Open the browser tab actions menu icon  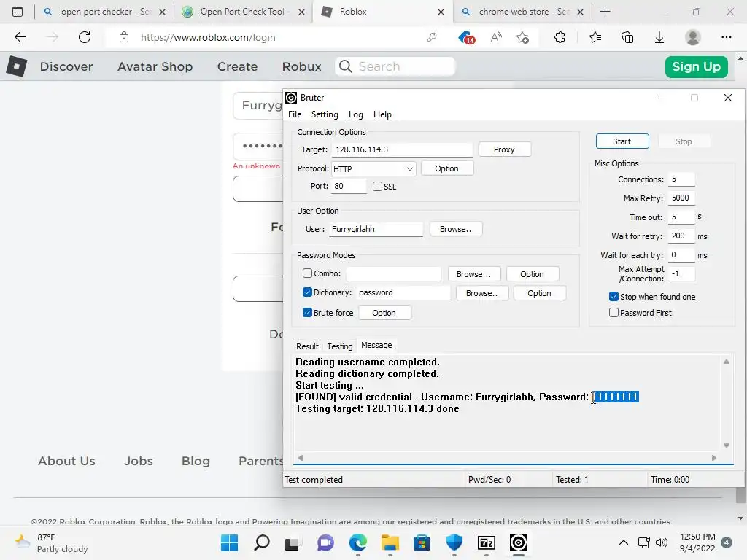coord(18,12)
